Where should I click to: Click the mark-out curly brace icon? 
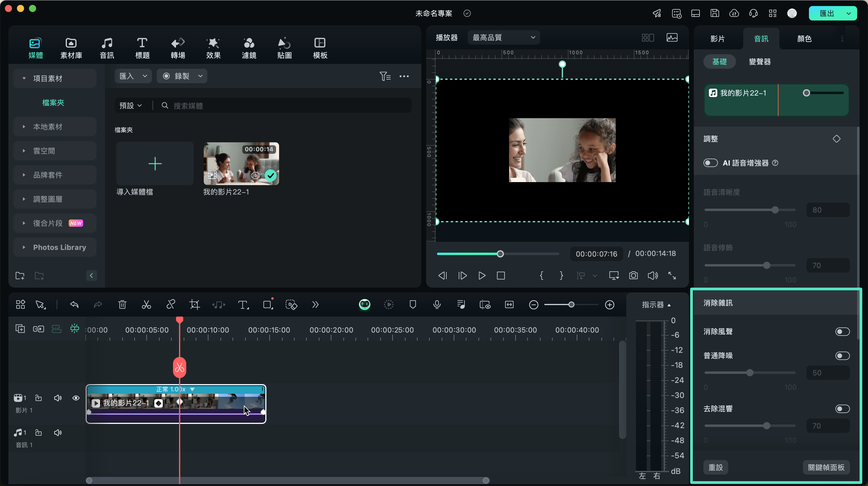[561, 275]
